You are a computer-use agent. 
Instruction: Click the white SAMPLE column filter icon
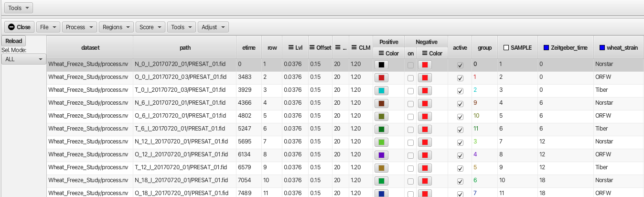pos(506,48)
